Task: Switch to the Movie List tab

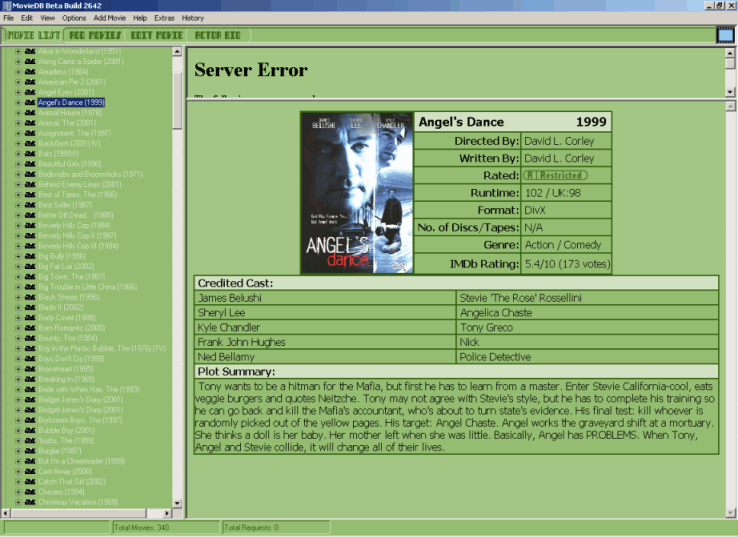Action: (x=33, y=35)
